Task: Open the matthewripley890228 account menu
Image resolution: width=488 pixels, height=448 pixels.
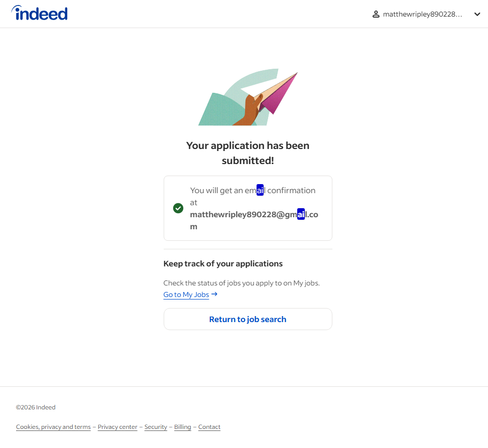Action: [422, 14]
